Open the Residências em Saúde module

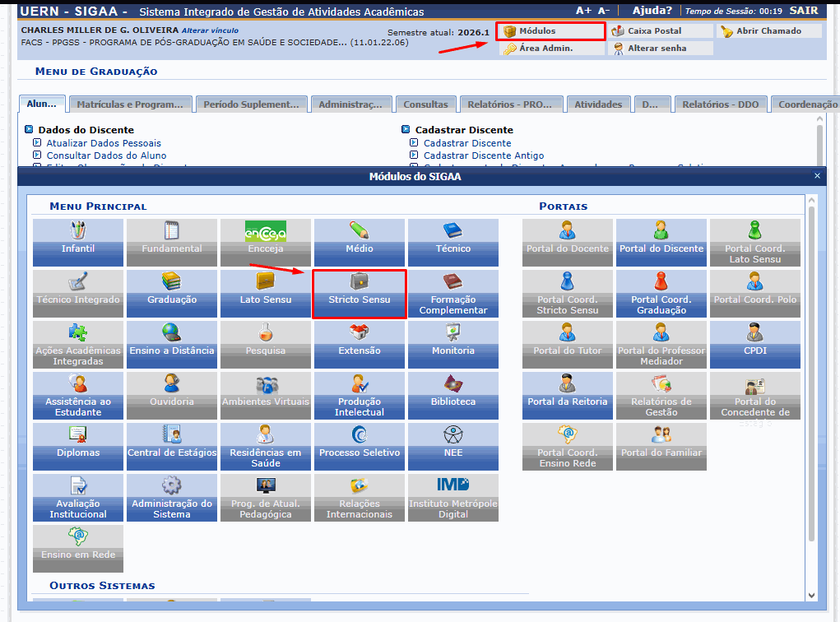[x=266, y=446]
